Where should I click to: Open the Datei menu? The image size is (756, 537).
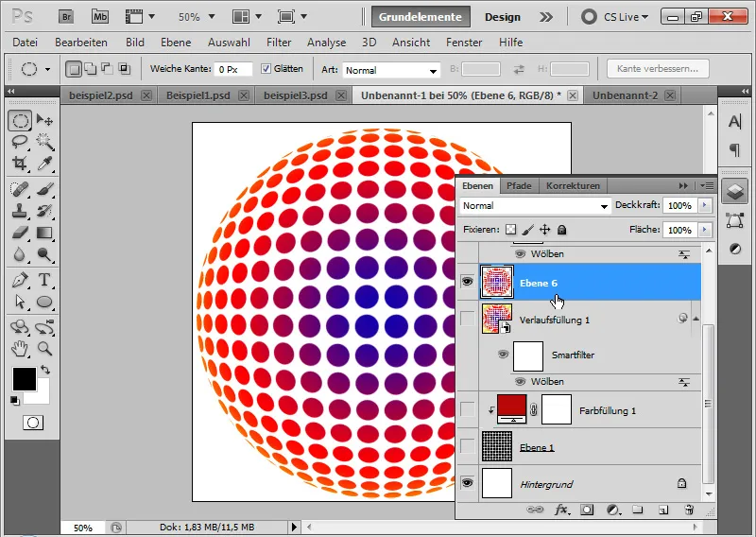click(x=26, y=43)
